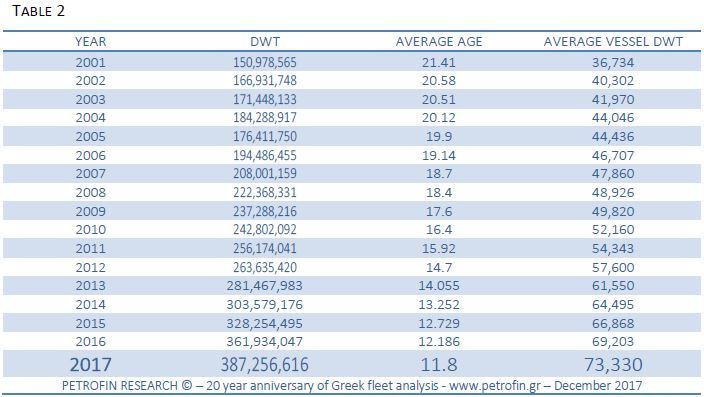
Task: Click average age value 14.7
Action: 439,267
